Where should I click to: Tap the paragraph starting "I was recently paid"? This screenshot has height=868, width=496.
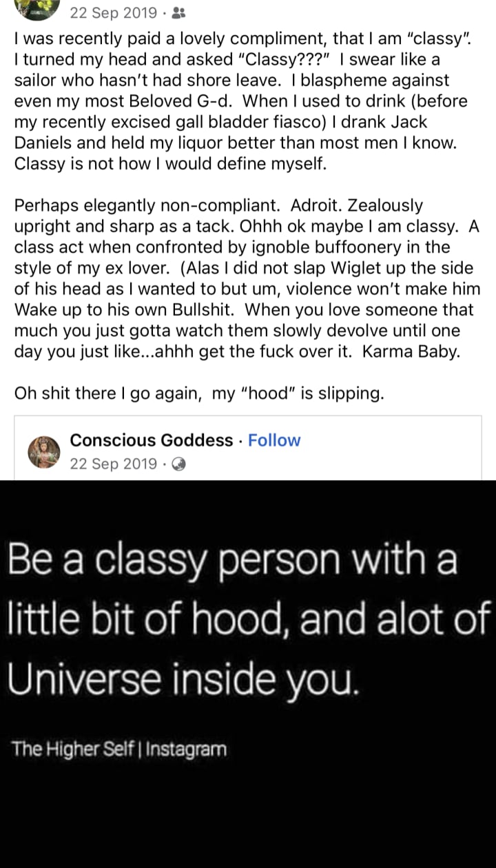pyautogui.click(x=241, y=101)
